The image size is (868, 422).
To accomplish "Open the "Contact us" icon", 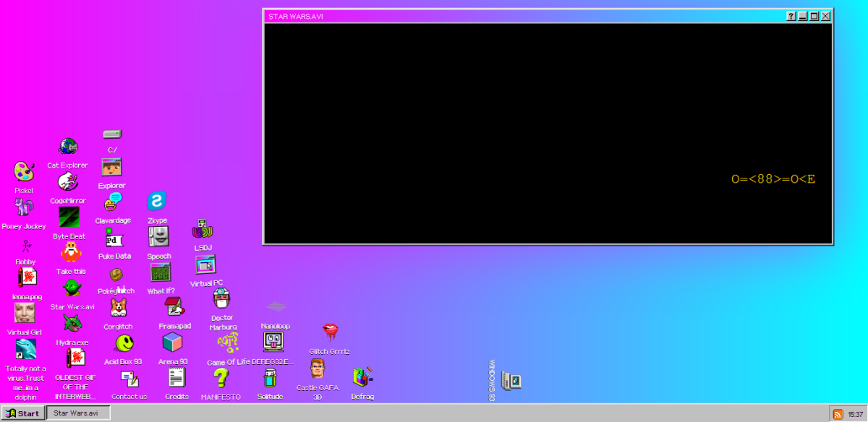I will pos(129,379).
